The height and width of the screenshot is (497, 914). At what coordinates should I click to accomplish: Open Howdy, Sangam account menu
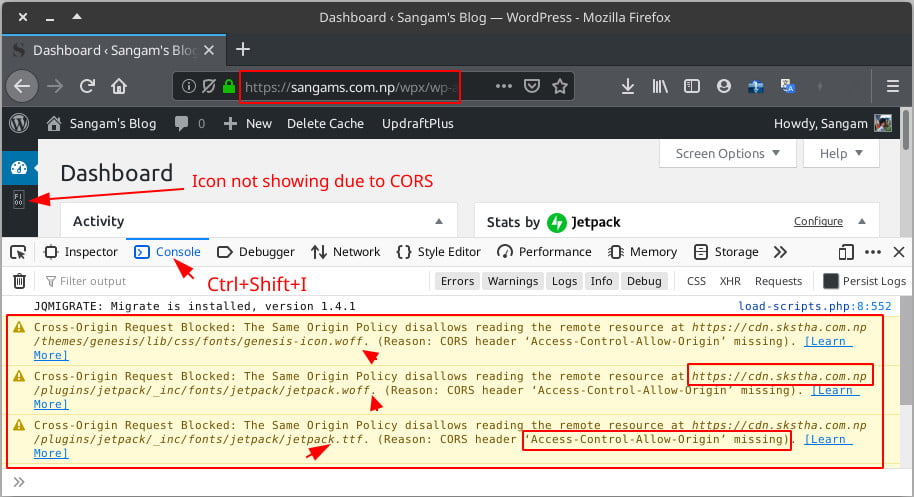point(832,124)
